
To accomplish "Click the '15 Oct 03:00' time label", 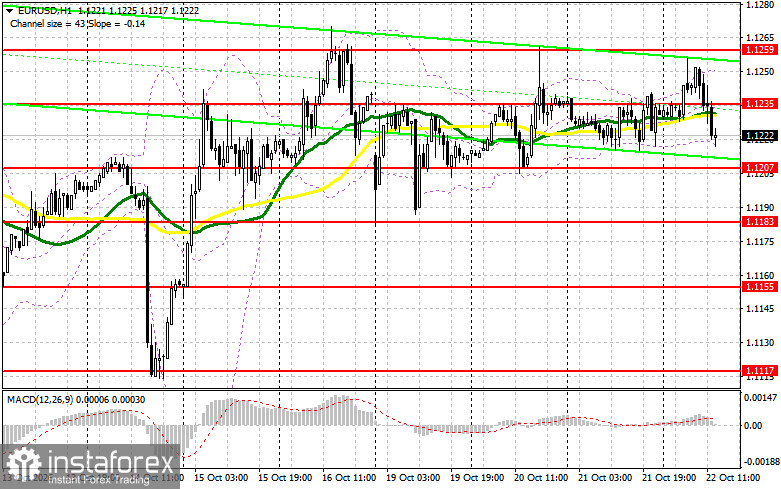I will pyautogui.click(x=221, y=478).
